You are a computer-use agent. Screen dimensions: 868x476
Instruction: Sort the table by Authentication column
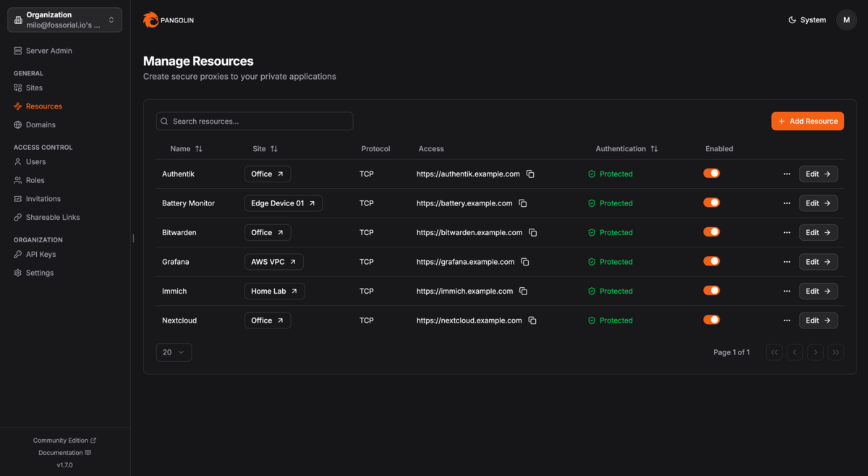(x=626, y=148)
